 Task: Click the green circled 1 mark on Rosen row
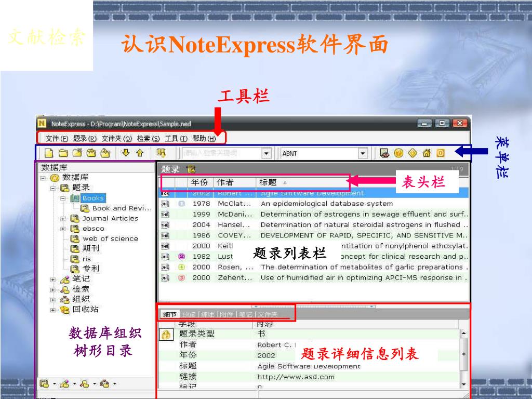coord(181,267)
